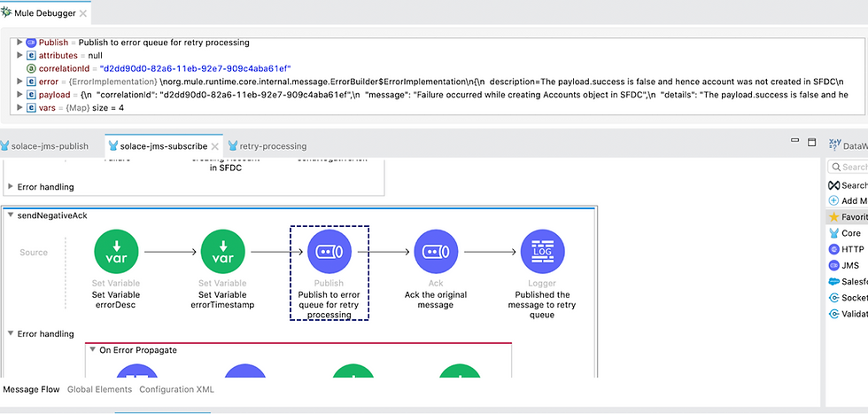Click the Mule Debugger bug icon
The width and height of the screenshot is (868, 414).
tap(7, 12)
